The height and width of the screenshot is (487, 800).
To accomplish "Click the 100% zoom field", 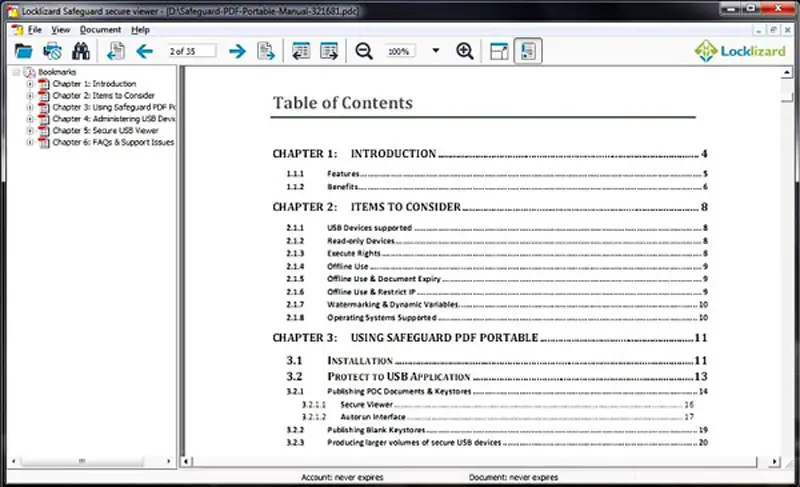I will pos(401,51).
